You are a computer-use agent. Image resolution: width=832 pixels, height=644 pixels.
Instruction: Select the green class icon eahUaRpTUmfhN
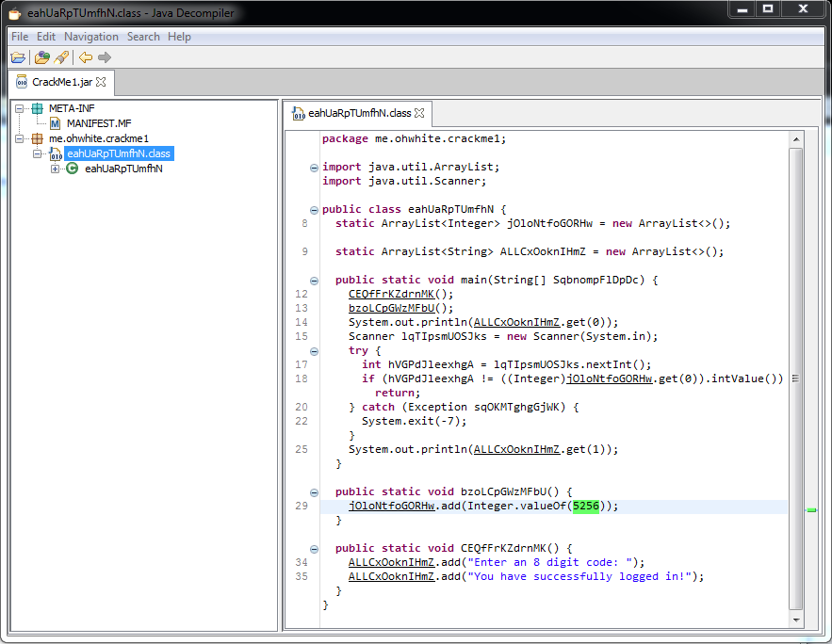tap(72, 169)
